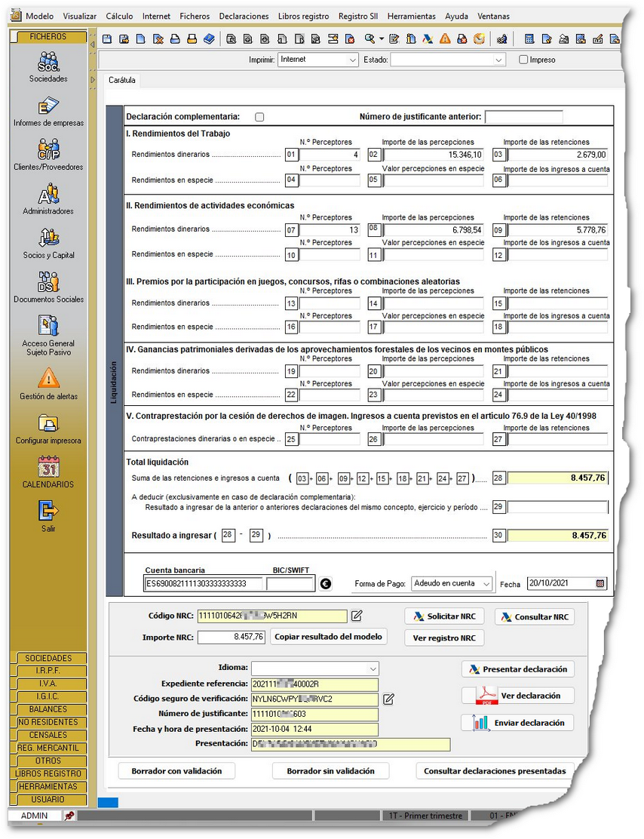Open the Ventanas menu
The height and width of the screenshot is (839, 644).
(493, 16)
